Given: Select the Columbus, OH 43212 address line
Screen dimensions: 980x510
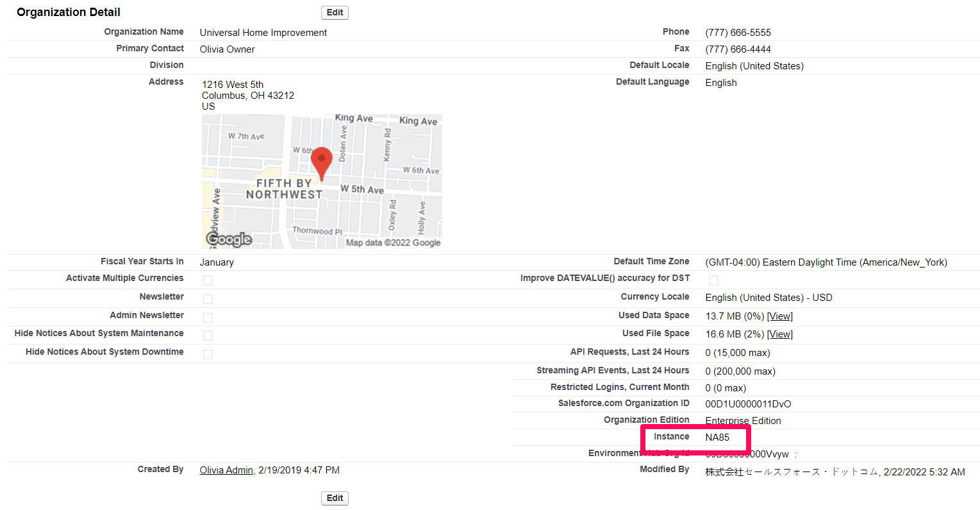Looking at the screenshot, I should click(x=248, y=96).
